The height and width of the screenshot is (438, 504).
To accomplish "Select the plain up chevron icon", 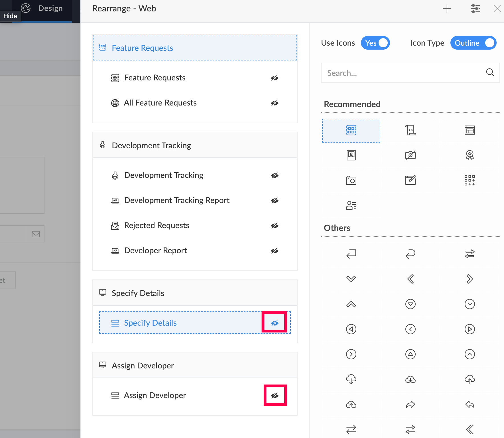I will [x=351, y=304].
